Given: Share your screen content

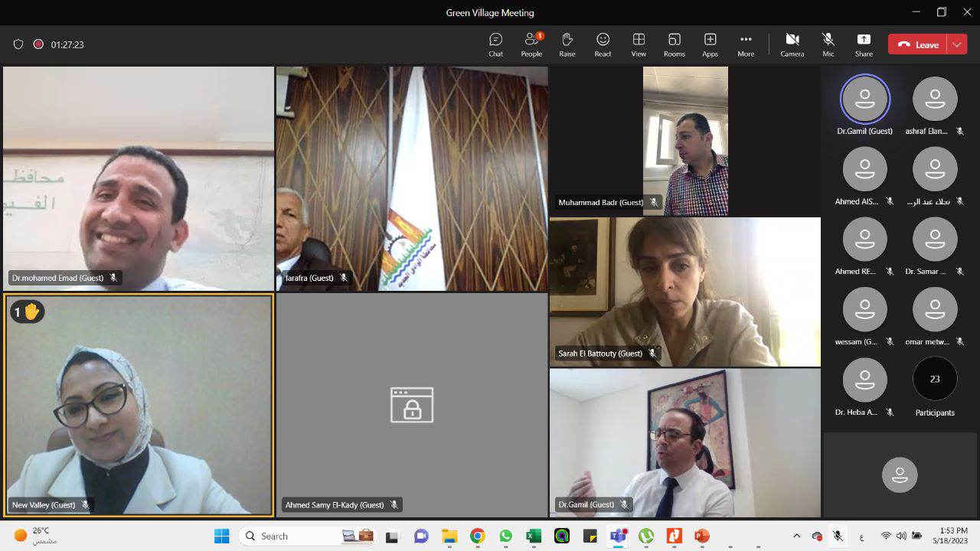Looking at the screenshot, I should point(864,44).
